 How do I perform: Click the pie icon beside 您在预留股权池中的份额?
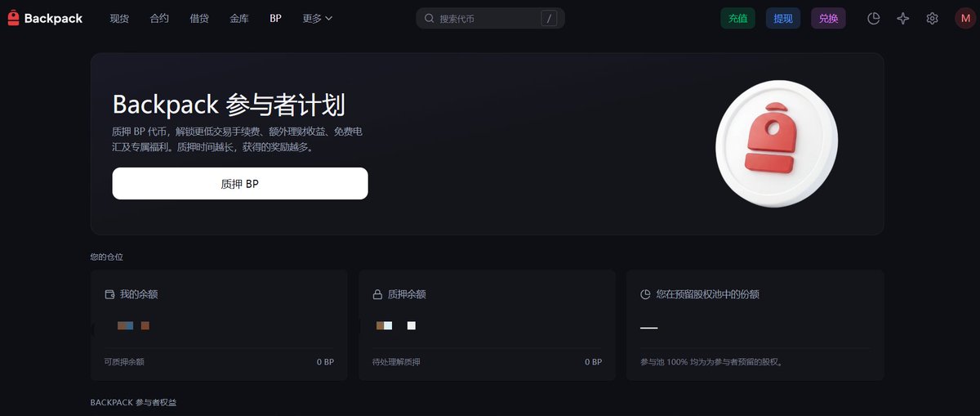[645, 294]
